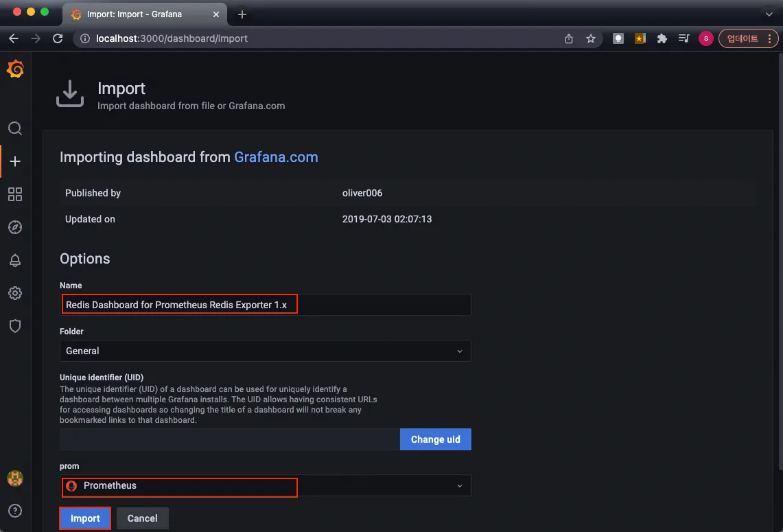This screenshot has width=783, height=532.
Task: Click the publisher name oliver006
Action: coord(362,193)
